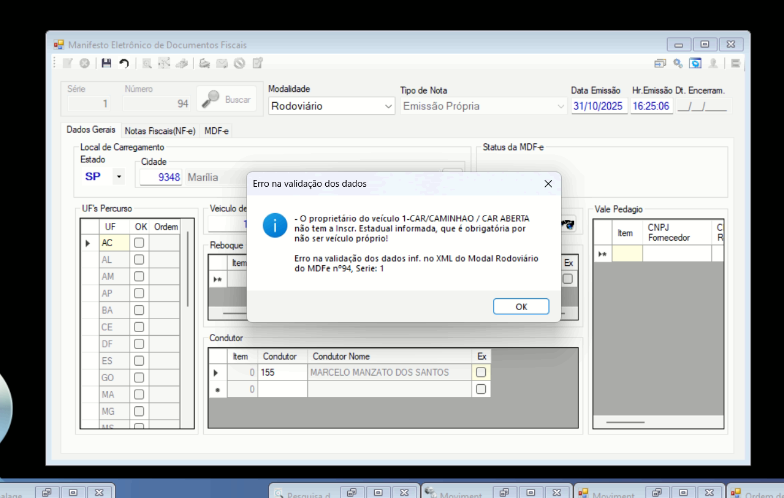
Task: Click the blue info icon in error dialog
Action: point(275,226)
